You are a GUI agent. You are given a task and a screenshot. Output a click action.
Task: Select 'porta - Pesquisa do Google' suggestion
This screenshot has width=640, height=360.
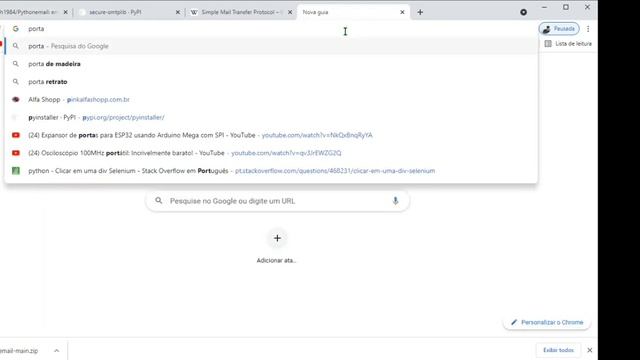271,46
